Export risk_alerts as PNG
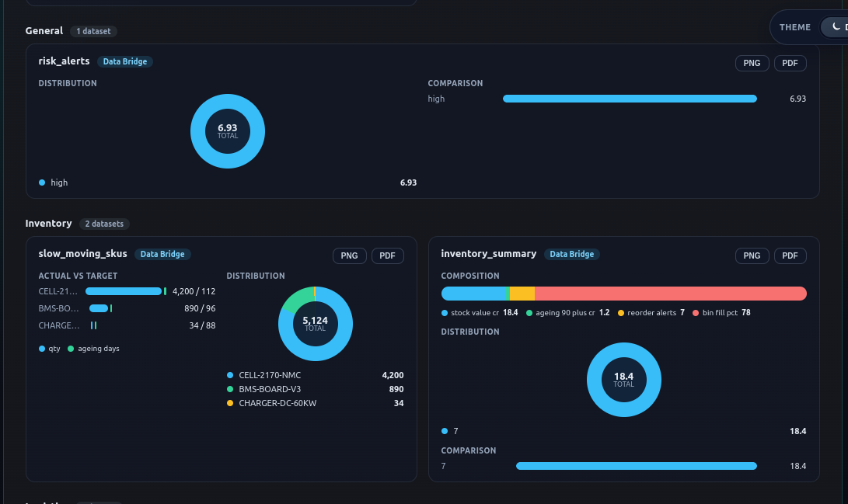848x504 pixels. [x=752, y=63]
